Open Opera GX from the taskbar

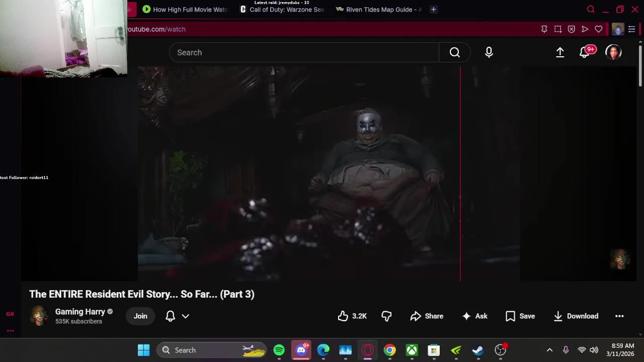tap(367, 350)
